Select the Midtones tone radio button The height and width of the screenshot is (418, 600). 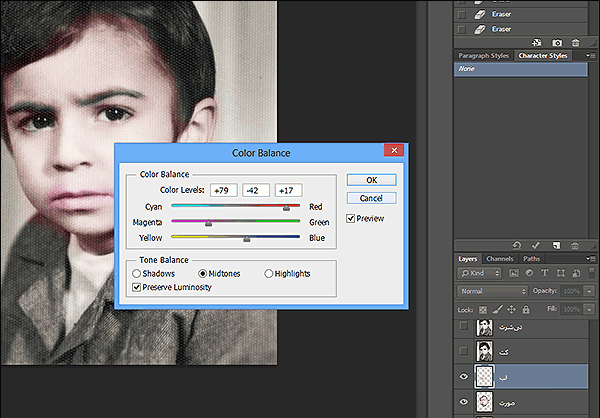point(202,273)
